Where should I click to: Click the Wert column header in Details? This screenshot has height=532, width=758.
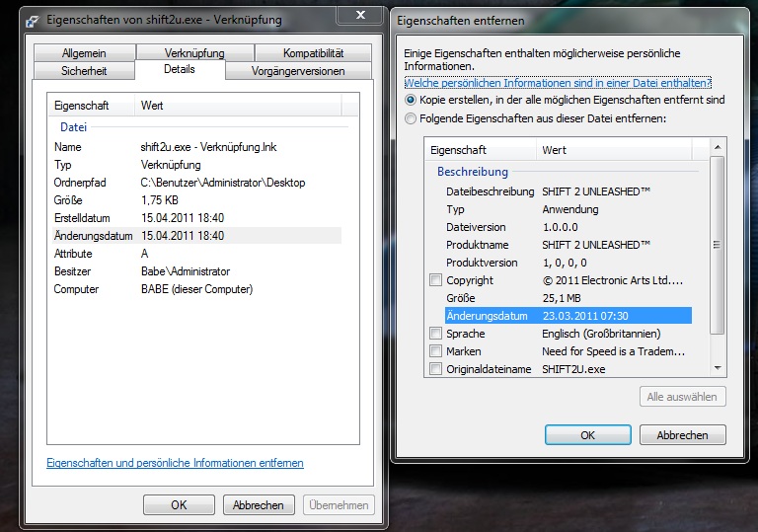[238, 106]
